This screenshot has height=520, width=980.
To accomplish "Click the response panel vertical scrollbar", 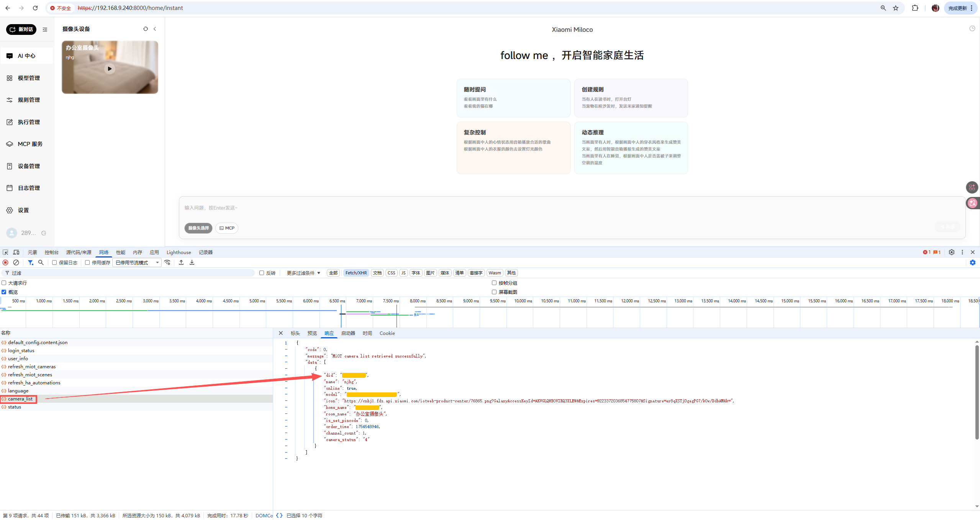I will tap(977, 392).
